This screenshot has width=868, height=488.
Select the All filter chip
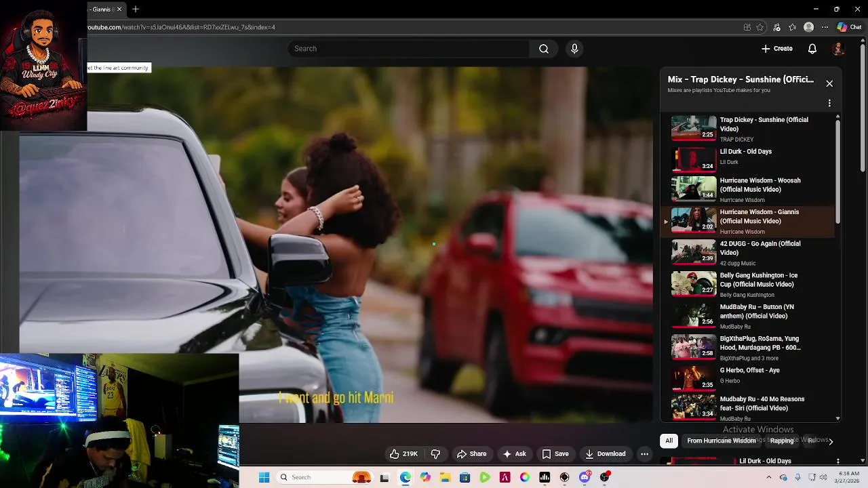point(669,441)
